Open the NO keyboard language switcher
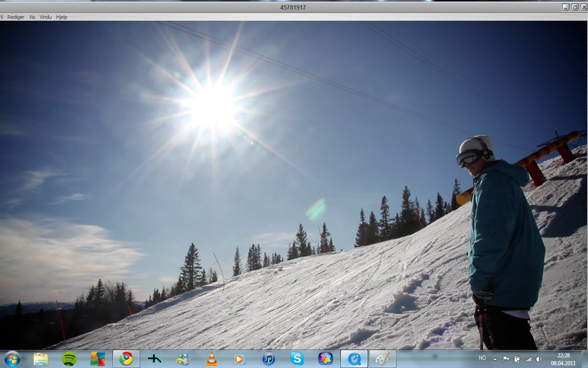Image resolution: width=588 pixels, height=368 pixels. tap(482, 357)
